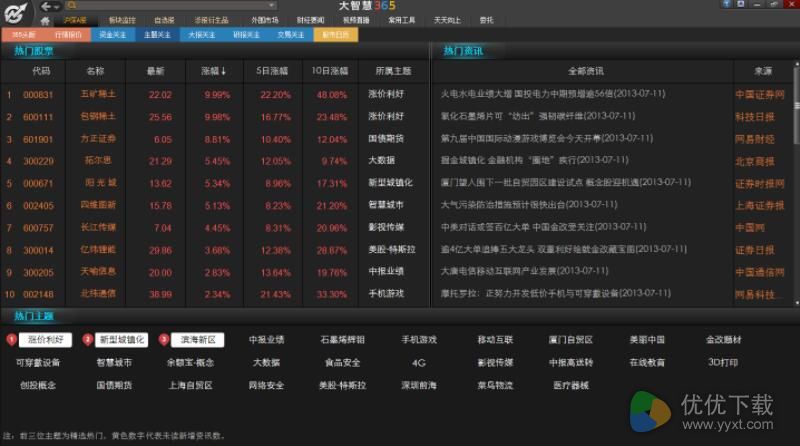Open news about 火电水电业绩大增
Viewport: 800px width, 446px height.
click(553, 94)
